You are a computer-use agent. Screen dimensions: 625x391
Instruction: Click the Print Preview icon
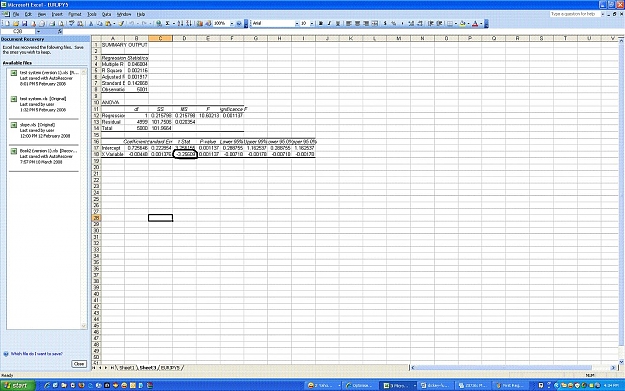pos(61,24)
